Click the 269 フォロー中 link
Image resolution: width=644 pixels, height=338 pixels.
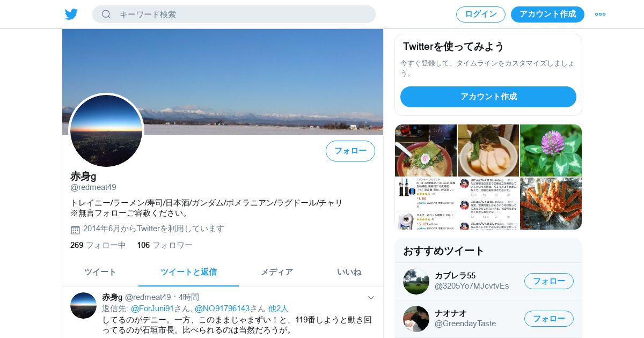[98, 245]
